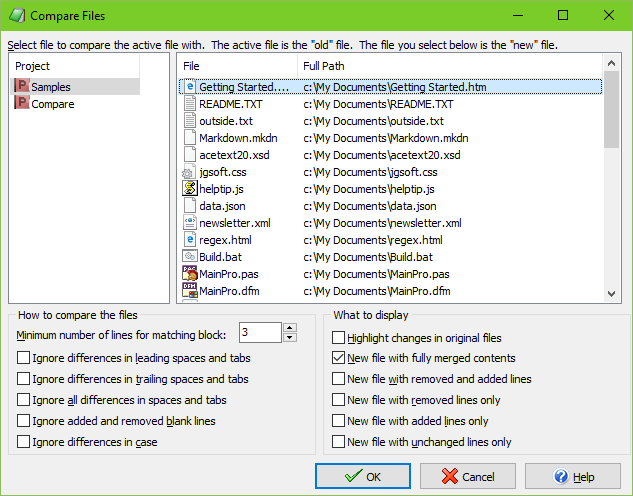Click path c:\My Documents\newsletter.xml
This screenshot has height=496, width=633.
click(382, 223)
